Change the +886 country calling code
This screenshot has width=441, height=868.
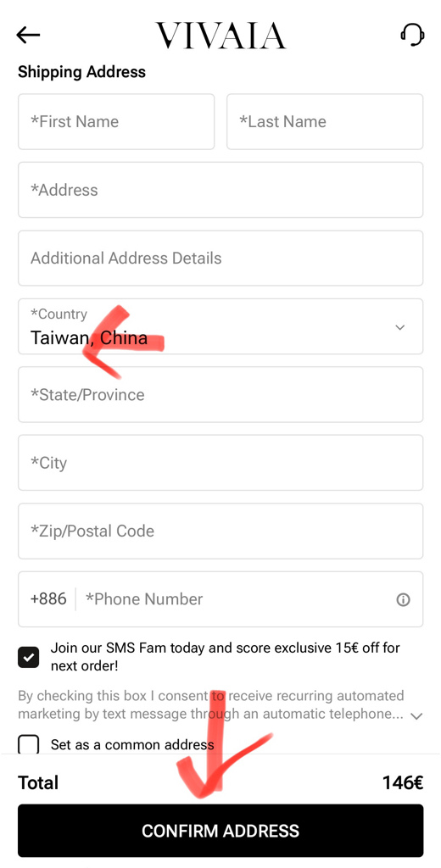coord(48,599)
